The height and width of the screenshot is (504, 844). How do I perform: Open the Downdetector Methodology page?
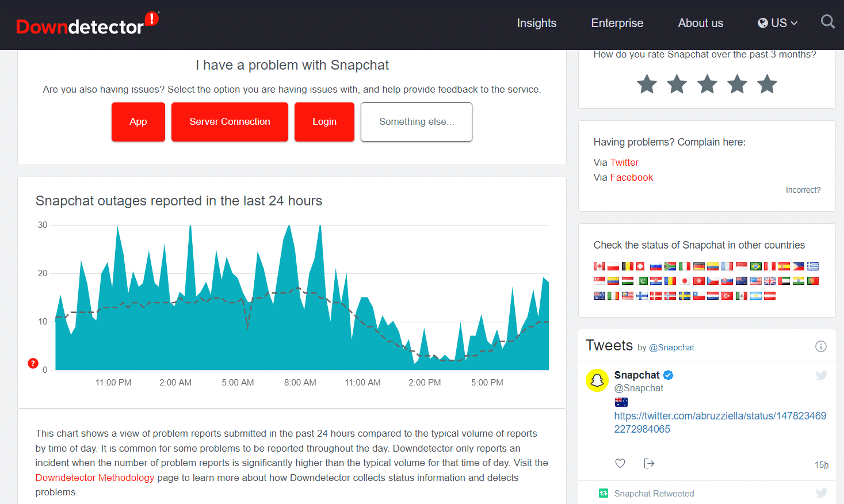[95, 477]
